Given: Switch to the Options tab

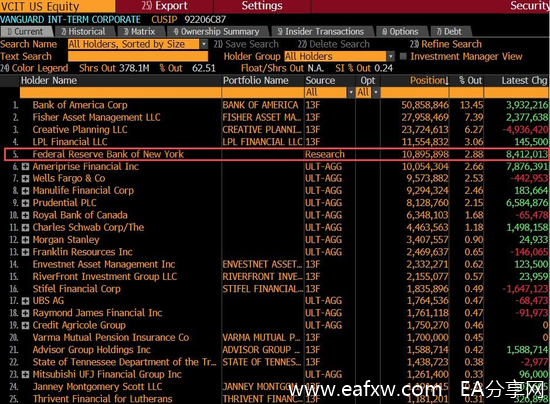Looking at the screenshot, I should 401,32.
